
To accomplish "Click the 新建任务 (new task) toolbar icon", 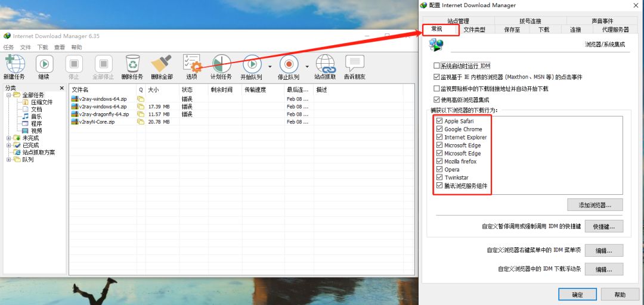I will (15, 64).
